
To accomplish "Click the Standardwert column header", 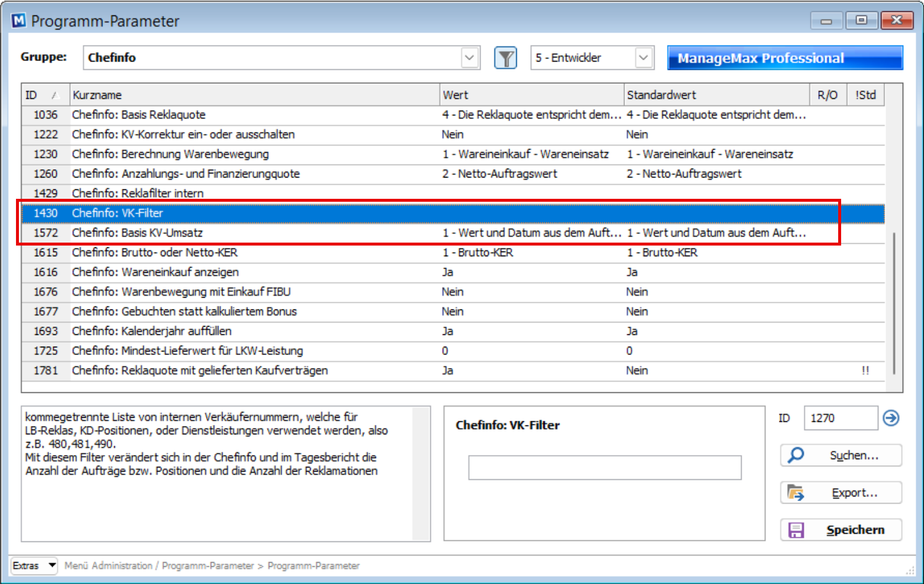I will pyautogui.click(x=716, y=95).
